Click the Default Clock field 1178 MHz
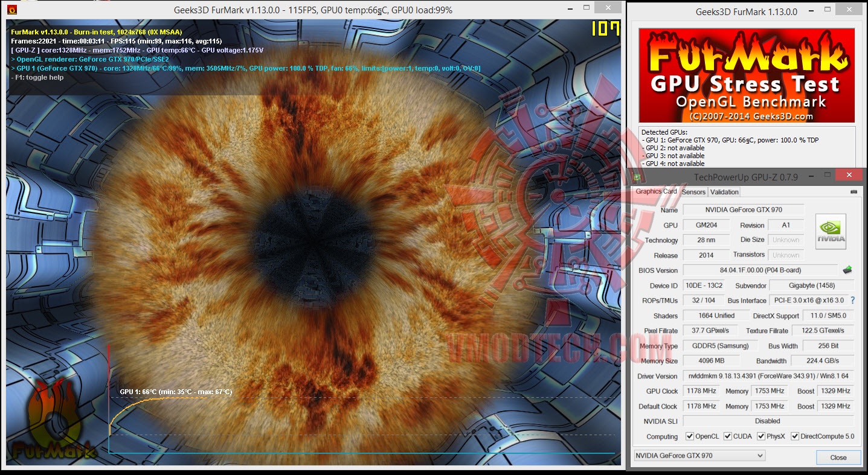This screenshot has width=868, height=475. coord(701,406)
